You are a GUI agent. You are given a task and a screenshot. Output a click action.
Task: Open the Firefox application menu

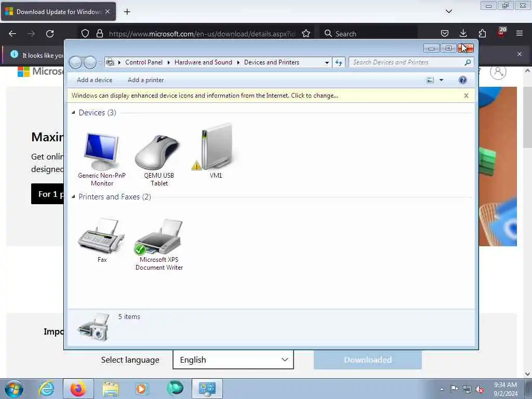tap(519, 33)
